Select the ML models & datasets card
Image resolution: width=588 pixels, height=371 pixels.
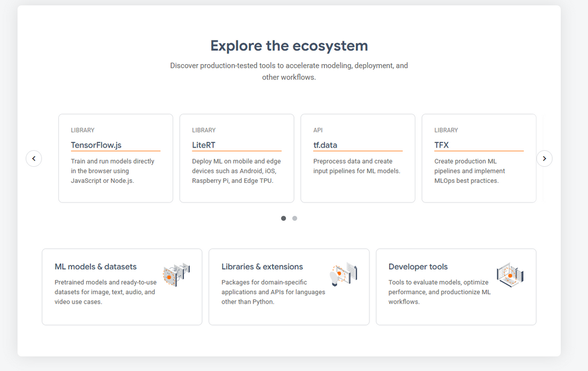click(122, 287)
